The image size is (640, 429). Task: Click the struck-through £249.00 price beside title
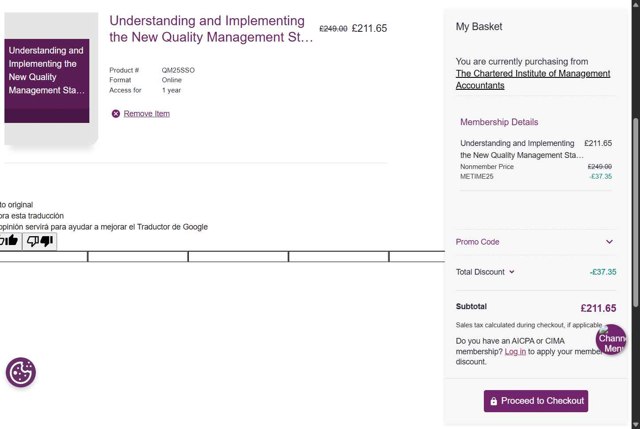(x=333, y=29)
